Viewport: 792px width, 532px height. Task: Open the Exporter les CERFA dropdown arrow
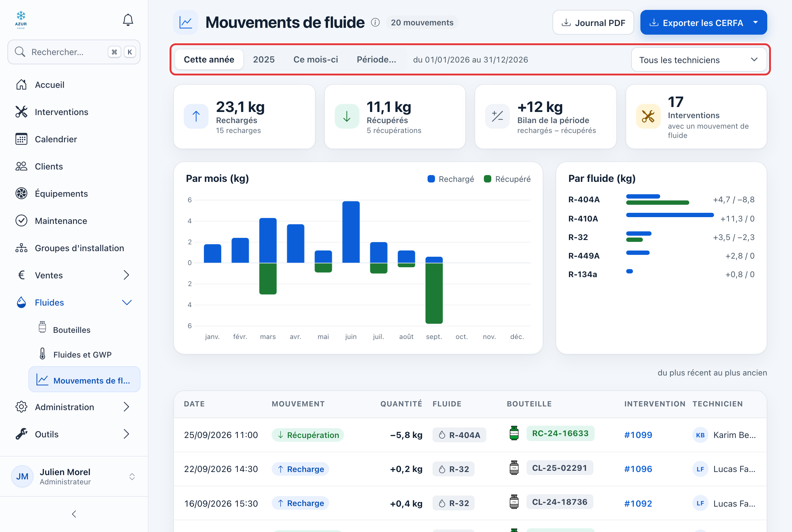point(755,22)
